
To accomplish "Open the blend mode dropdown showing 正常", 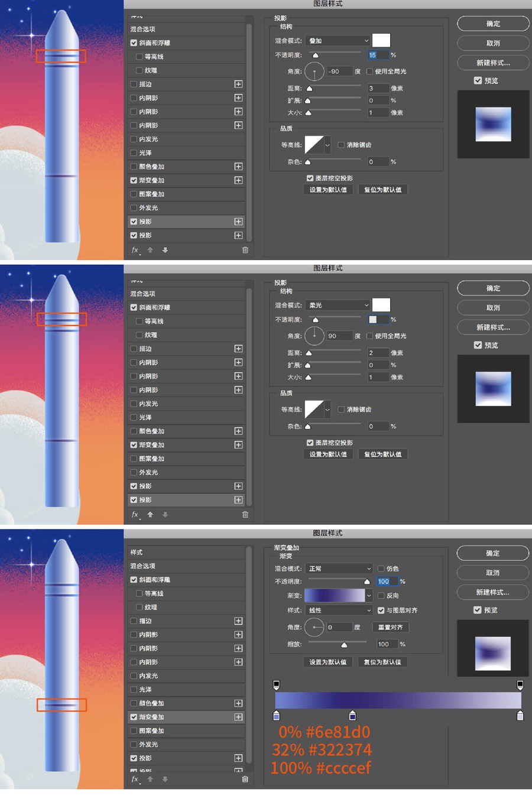I will click(x=340, y=569).
